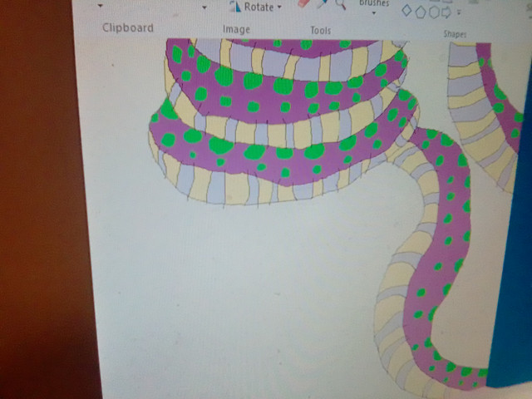Open the Select dropdown arrow beside Rotate
532x399 pixels.
point(204,7)
